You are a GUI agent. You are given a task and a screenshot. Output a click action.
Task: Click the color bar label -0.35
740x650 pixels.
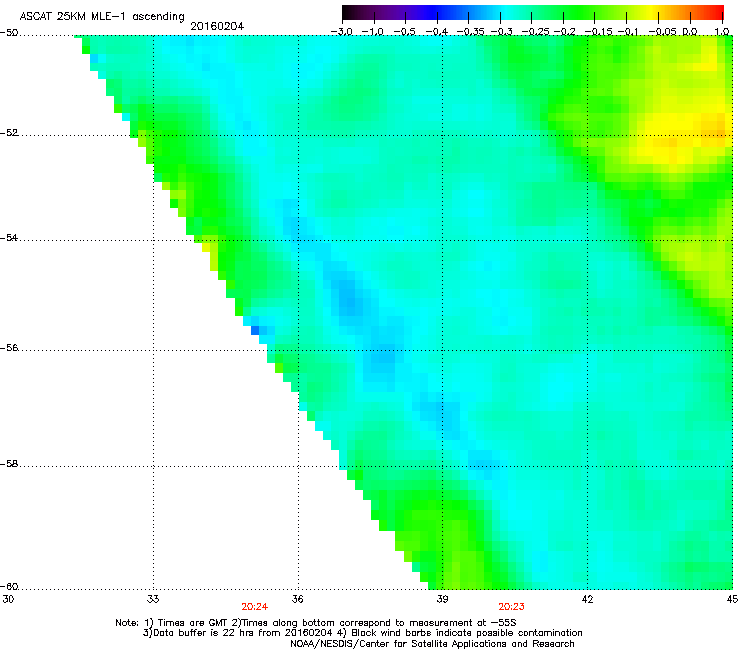click(470, 32)
